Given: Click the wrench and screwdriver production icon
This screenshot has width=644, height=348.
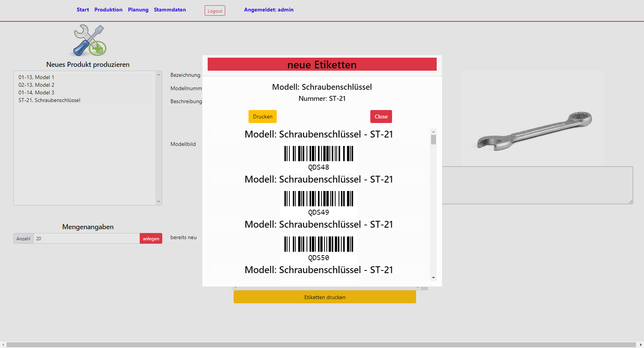Looking at the screenshot, I should (89, 40).
